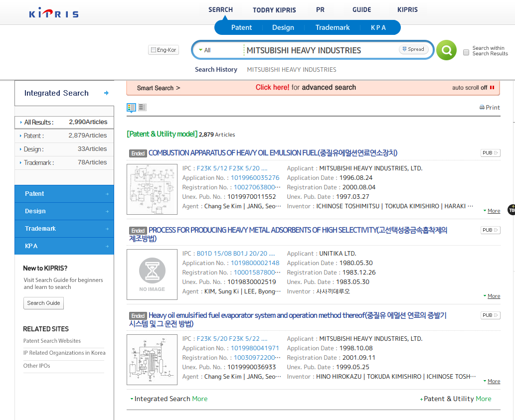Pause auto scroll with the red icon

pos(492,88)
